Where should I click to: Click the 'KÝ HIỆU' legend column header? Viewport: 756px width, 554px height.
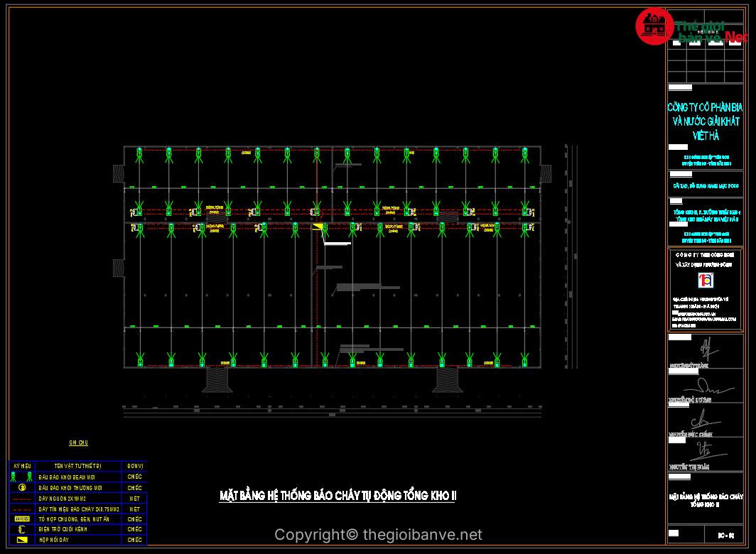(x=21, y=466)
